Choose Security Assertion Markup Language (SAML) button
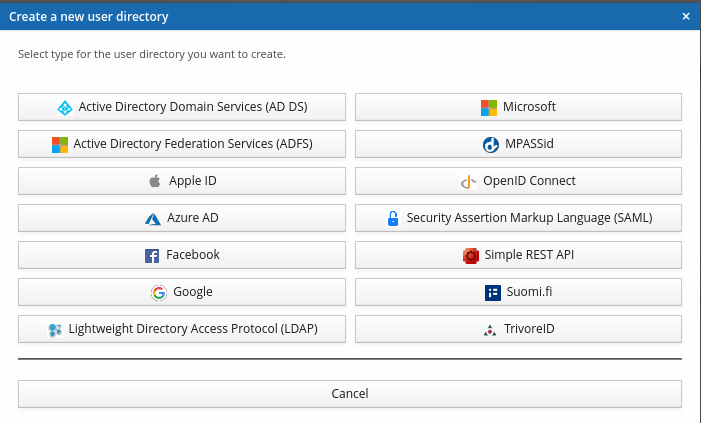 (x=518, y=218)
